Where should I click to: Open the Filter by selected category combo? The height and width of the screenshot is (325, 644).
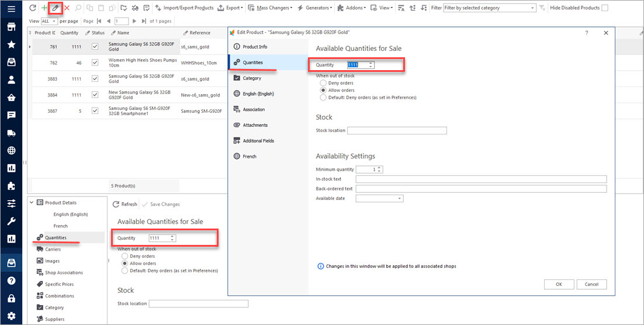[x=490, y=8]
